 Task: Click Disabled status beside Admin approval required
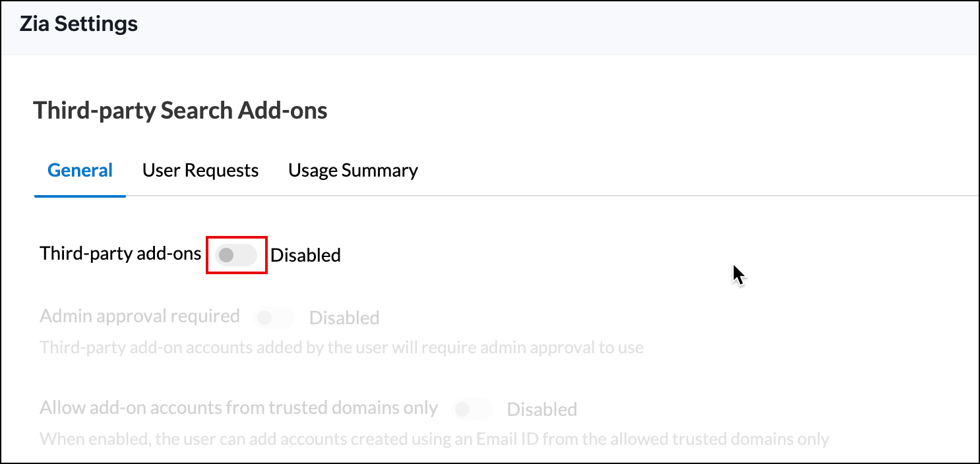tap(344, 318)
